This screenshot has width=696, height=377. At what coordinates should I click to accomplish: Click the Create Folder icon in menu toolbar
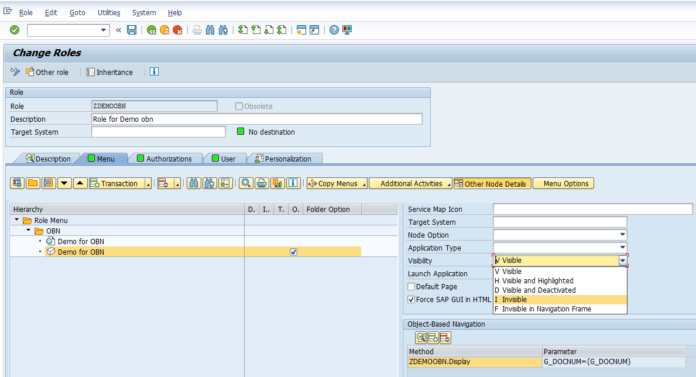pyautogui.click(x=33, y=183)
